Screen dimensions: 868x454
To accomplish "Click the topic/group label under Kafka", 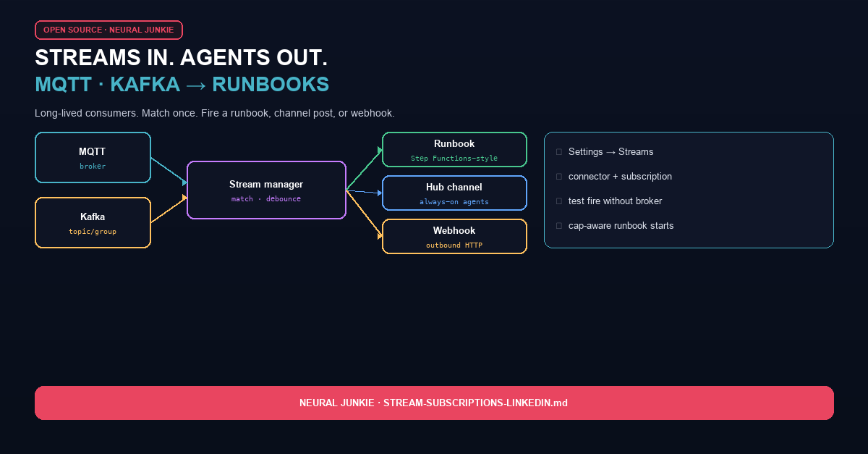I will (93, 232).
